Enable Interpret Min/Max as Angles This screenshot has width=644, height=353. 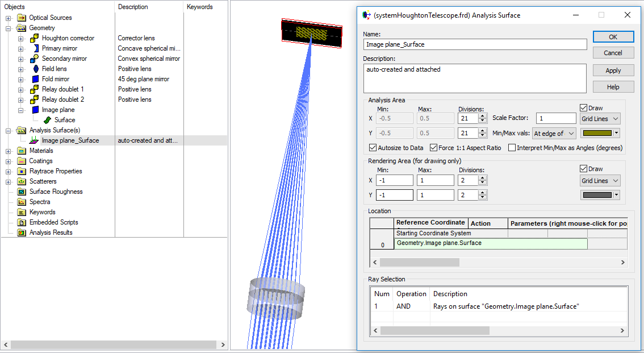coord(512,148)
